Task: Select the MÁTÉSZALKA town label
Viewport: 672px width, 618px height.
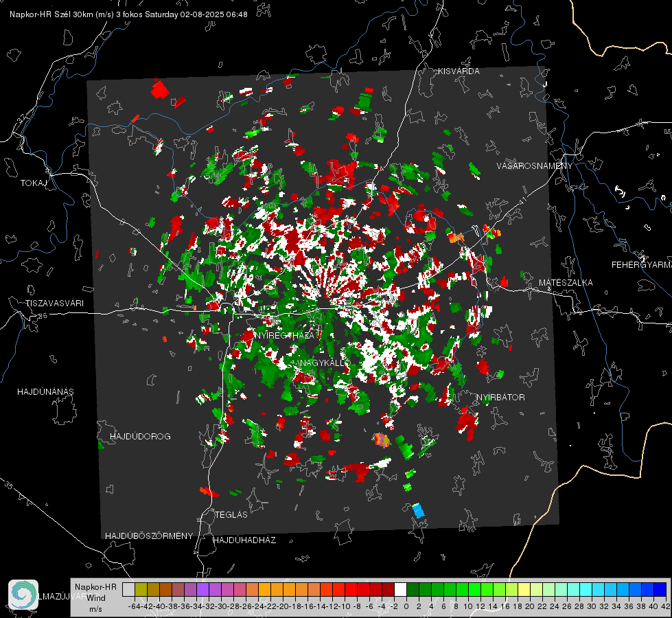Action: [x=566, y=283]
